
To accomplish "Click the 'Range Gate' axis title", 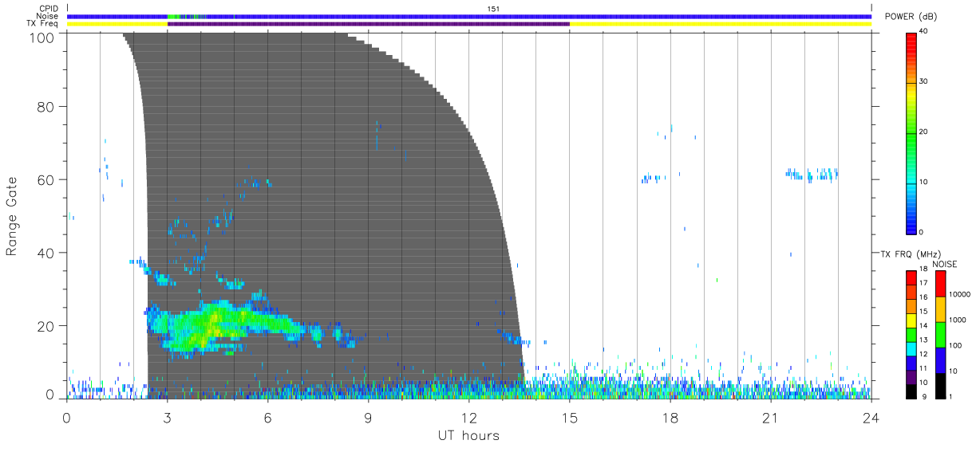I will (x=13, y=216).
